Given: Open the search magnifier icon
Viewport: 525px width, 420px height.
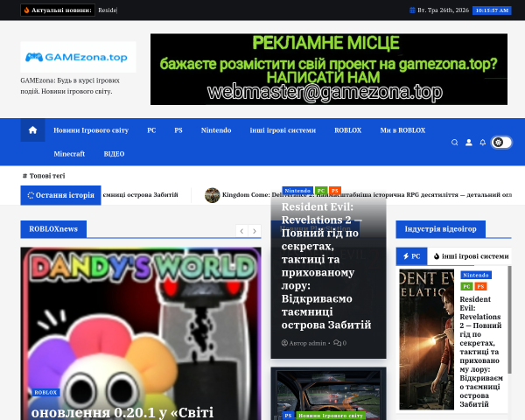Looking at the screenshot, I should [454, 143].
